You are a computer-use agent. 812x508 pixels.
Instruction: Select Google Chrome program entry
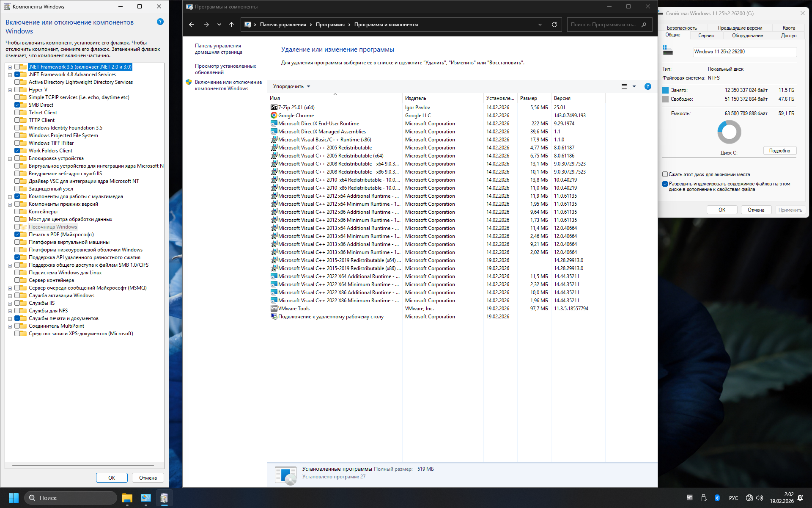point(296,116)
